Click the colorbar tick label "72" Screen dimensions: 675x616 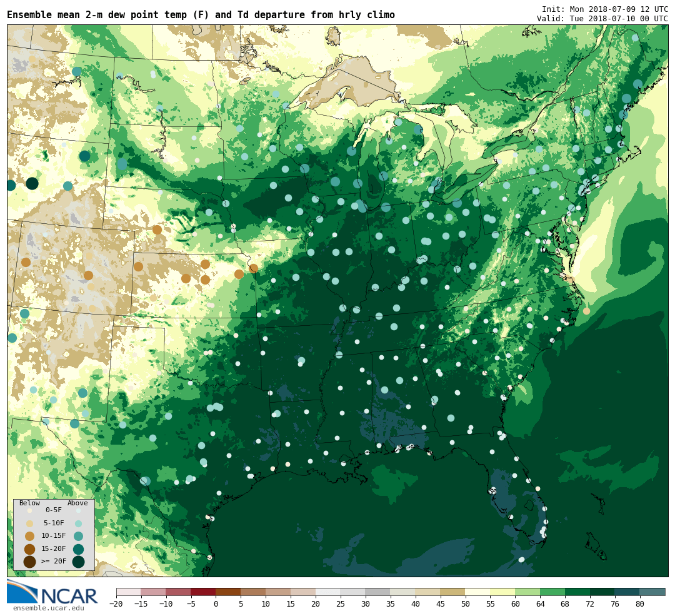coord(590,604)
